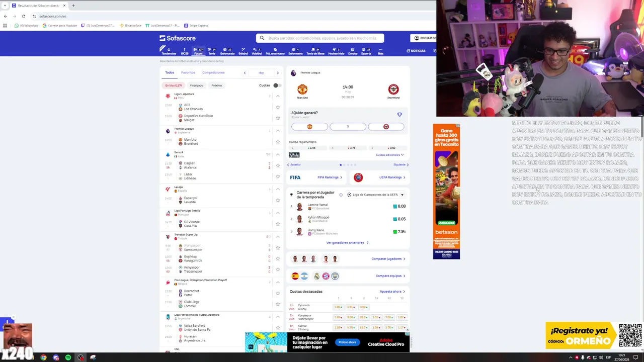Open Lamine Yamal player row

coord(348,206)
